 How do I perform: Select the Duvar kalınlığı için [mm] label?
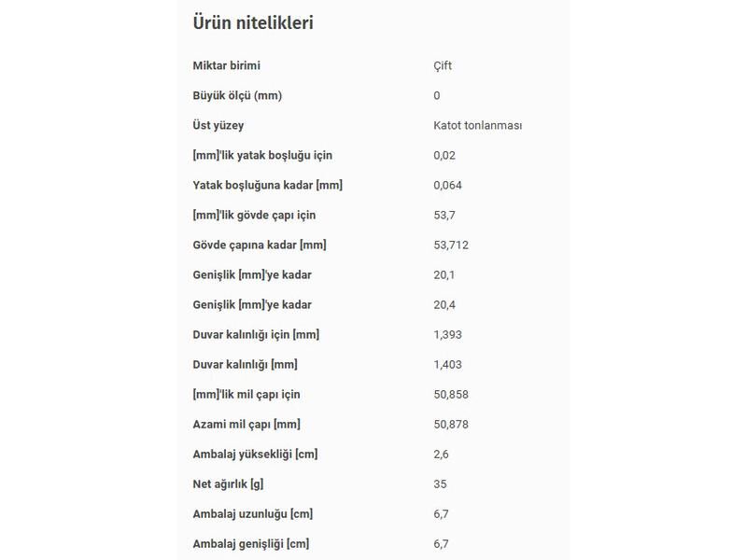point(256,335)
